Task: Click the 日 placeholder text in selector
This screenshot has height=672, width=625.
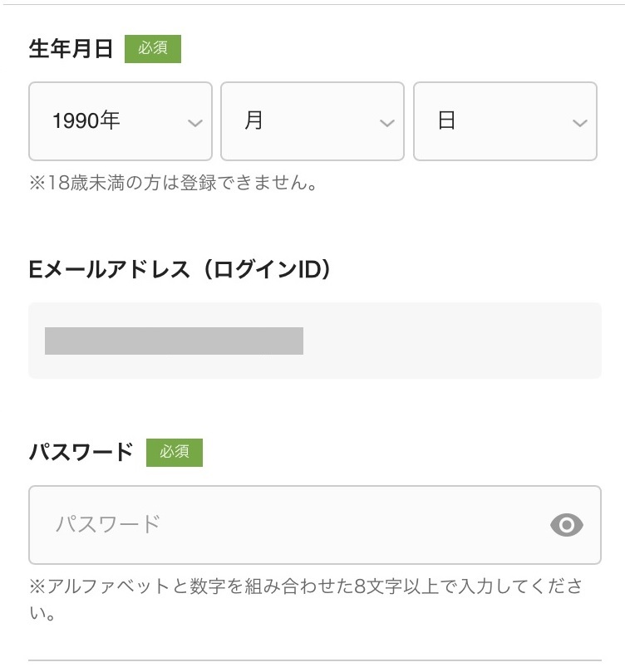Action: (446, 120)
